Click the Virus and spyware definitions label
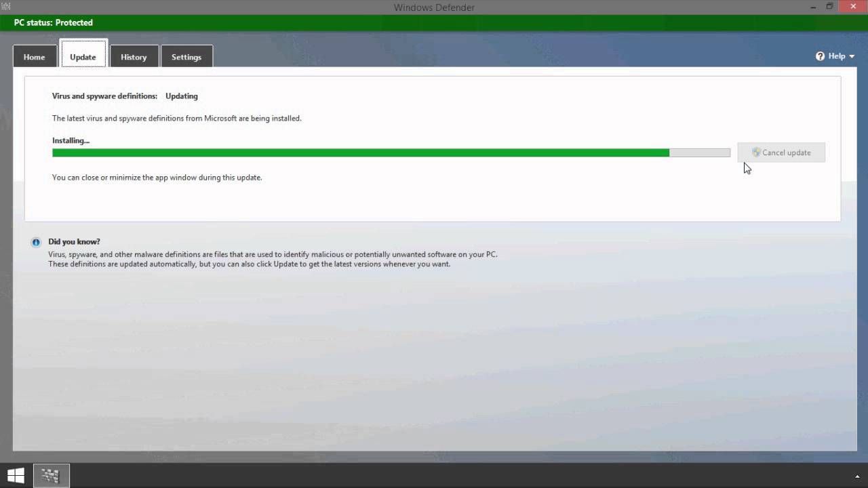 click(x=104, y=96)
